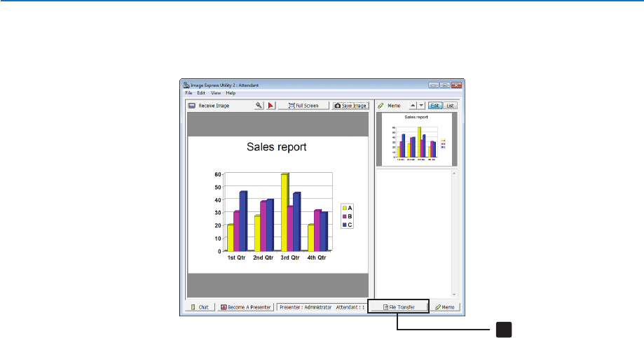Click the Image Express Utility title bar icon

(186, 85)
